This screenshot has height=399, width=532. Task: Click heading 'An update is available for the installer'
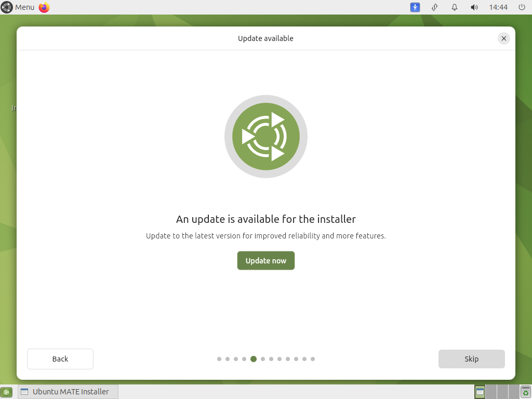pyautogui.click(x=265, y=219)
